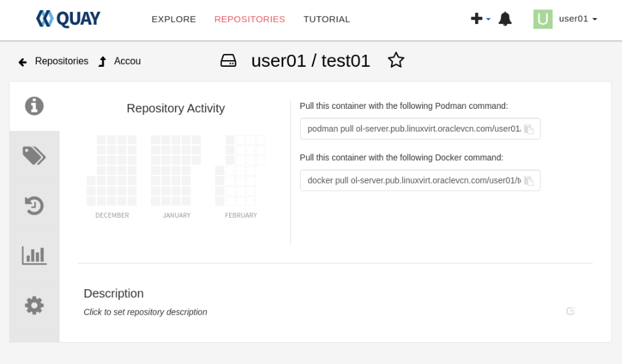The width and height of the screenshot is (622, 364).
Task: Copy the Podman pull command
Action: click(x=528, y=129)
